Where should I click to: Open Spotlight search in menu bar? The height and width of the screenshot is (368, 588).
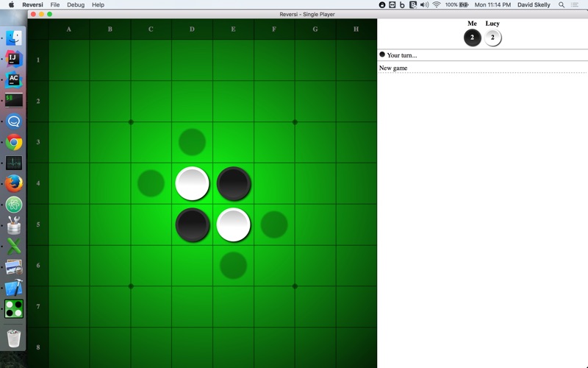[x=561, y=5]
